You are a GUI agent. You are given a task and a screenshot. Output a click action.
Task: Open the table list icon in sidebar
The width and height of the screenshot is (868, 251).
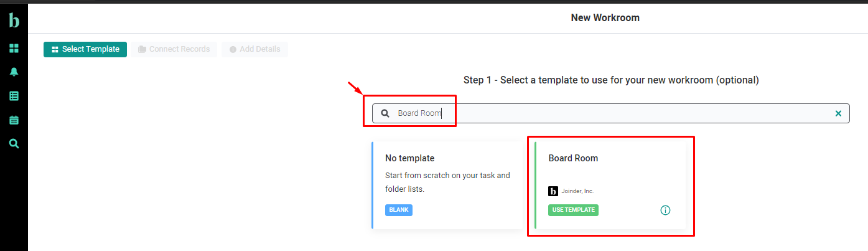click(x=14, y=96)
